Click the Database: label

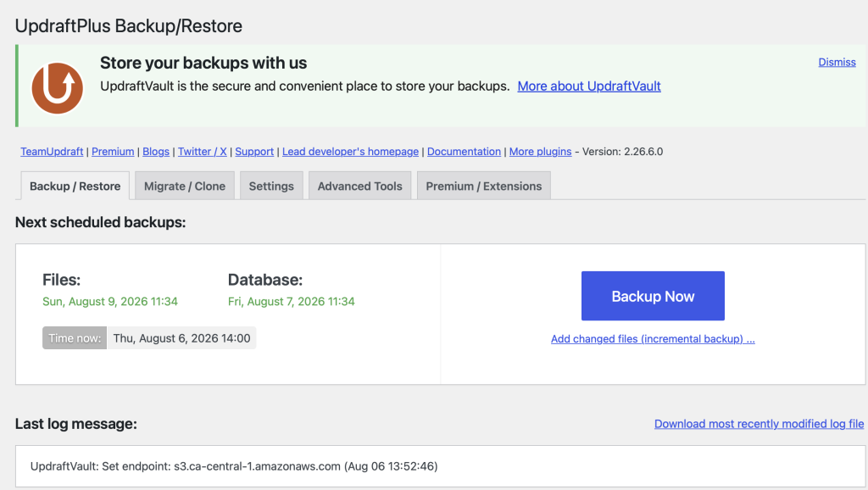click(x=265, y=280)
